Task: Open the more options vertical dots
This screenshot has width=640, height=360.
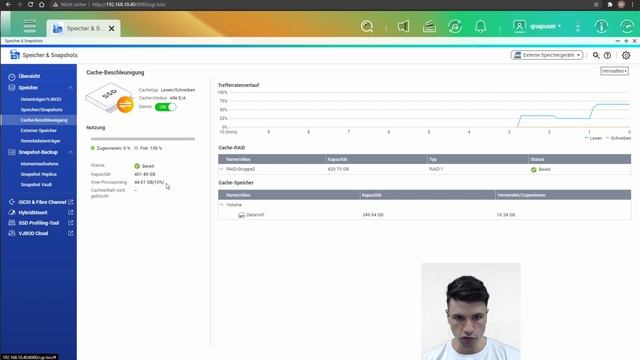Action: click(578, 26)
